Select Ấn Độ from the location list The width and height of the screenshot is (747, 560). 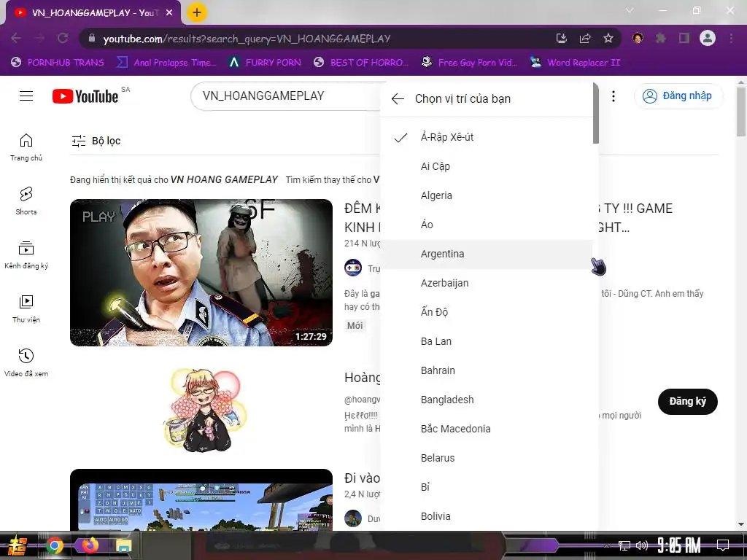click(487, 312)
